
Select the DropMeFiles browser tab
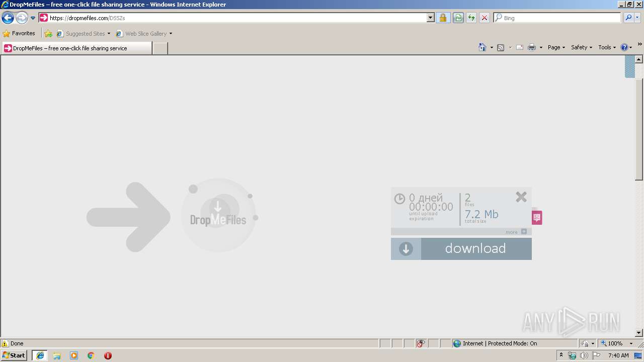[76, 48]
